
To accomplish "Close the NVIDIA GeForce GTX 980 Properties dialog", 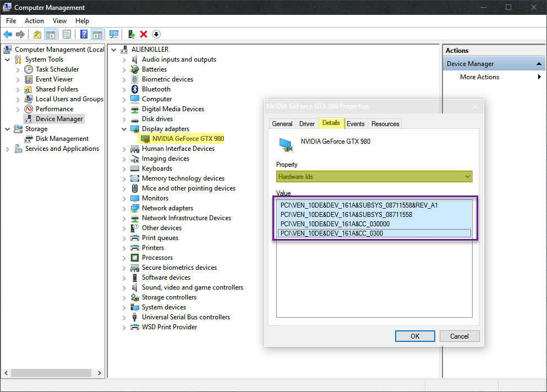I will tap(475, 106).
